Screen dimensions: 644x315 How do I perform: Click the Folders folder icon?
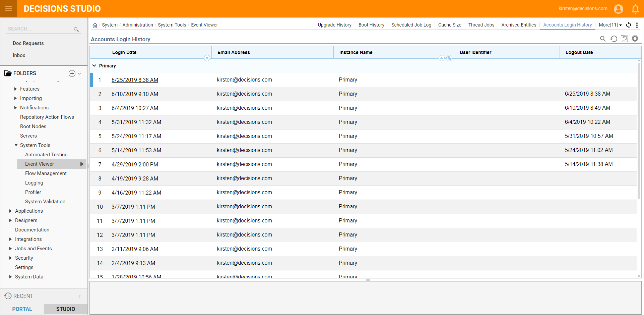(8, 73)
